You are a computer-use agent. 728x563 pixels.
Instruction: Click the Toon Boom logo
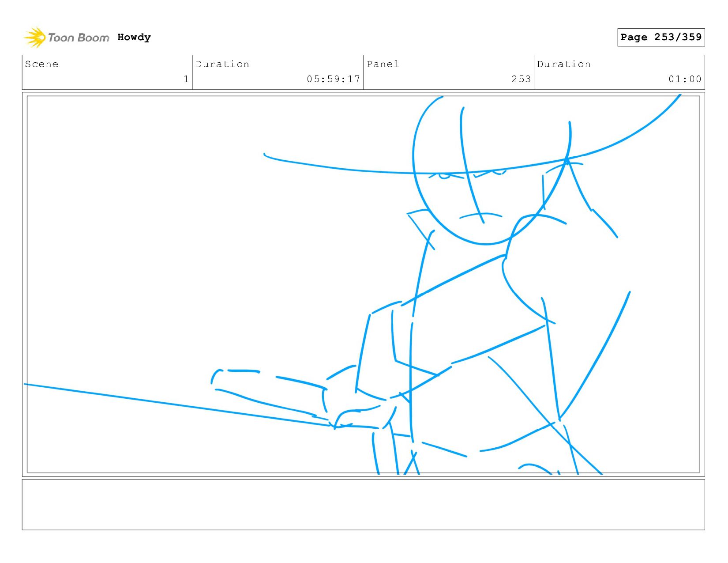(x=66, y=38)
